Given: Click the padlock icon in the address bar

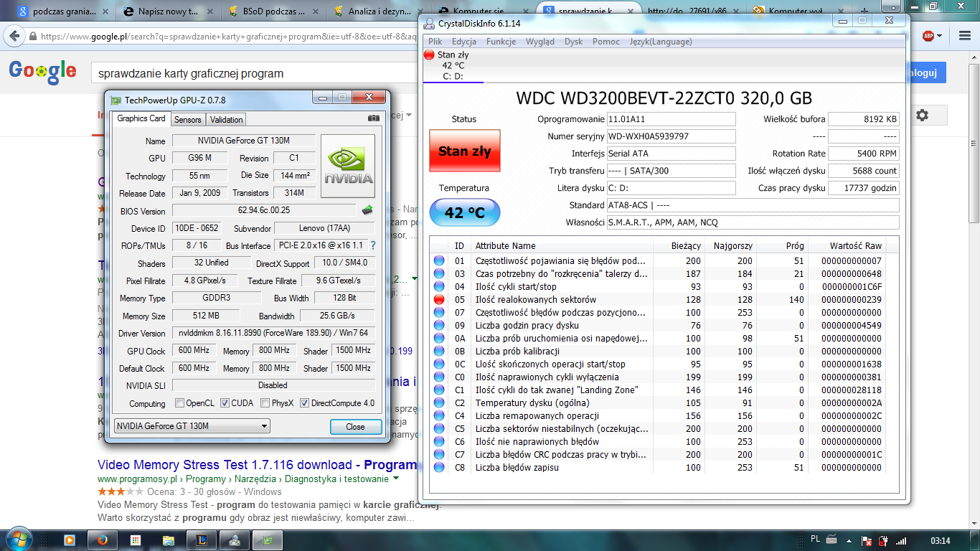Looking at the screenshot, I should pos(33,36).
